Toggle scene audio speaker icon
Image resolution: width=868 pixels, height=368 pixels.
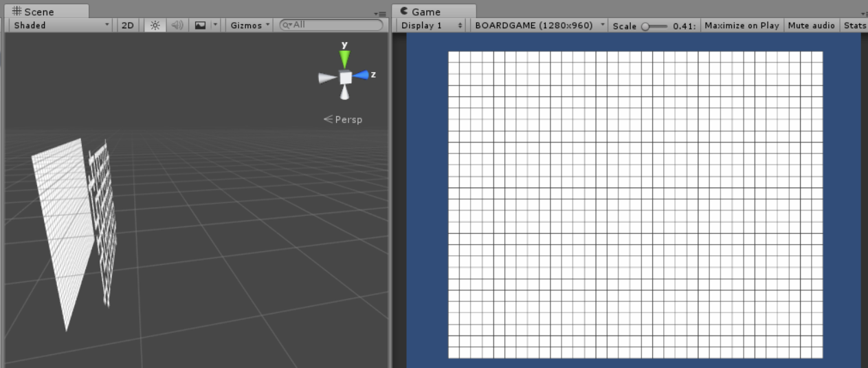click(177, 25)
